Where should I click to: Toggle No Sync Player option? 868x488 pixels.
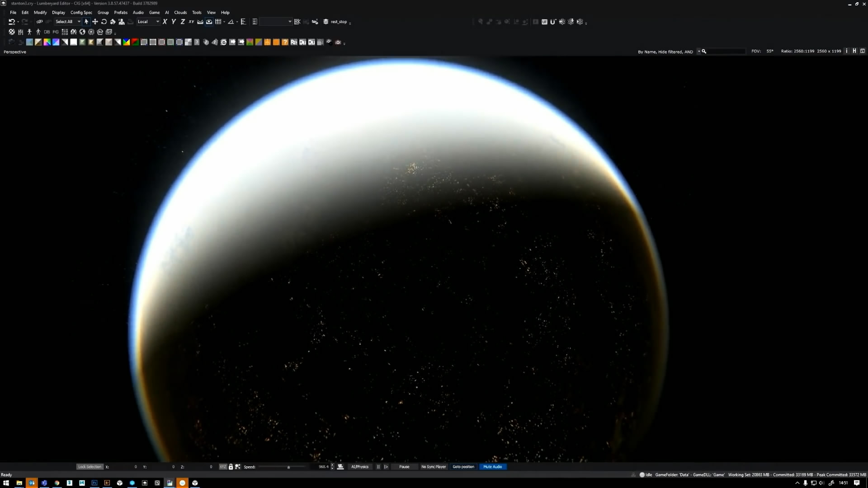point(434,467)
